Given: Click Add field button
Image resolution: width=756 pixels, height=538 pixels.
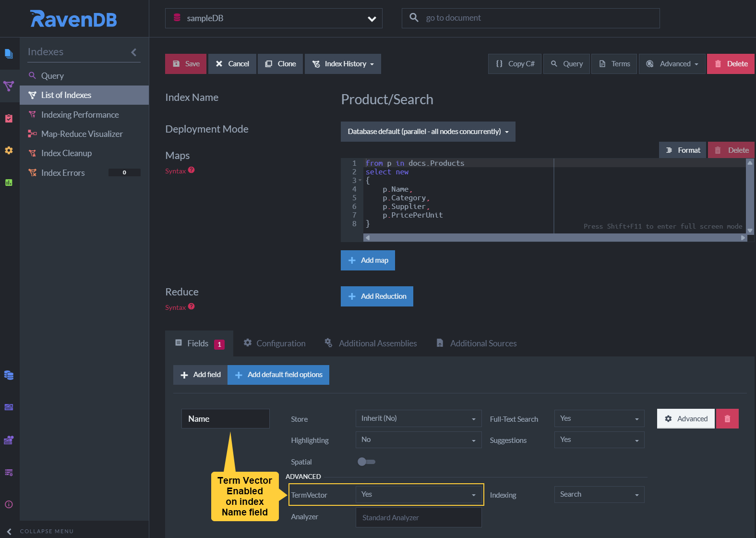Looking at the screenshot, I should click(x=201, y=375).
